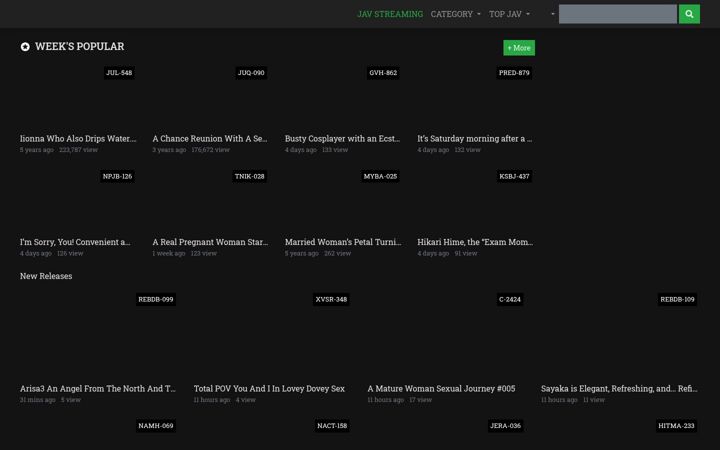Open the WEEK'S POPULAR heading
The width and height of the screenshot is (720, 450).
click(x=79, y=46)
